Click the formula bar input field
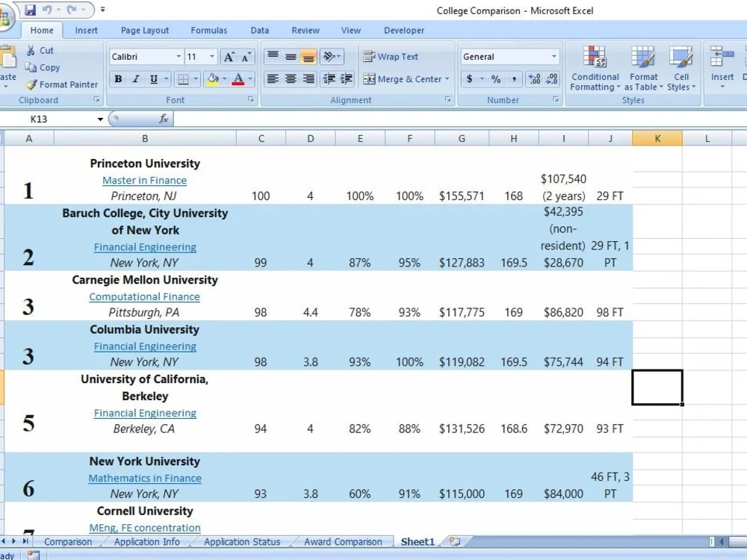The height and width of the screenshot is (560, 747). click(459, 119)
